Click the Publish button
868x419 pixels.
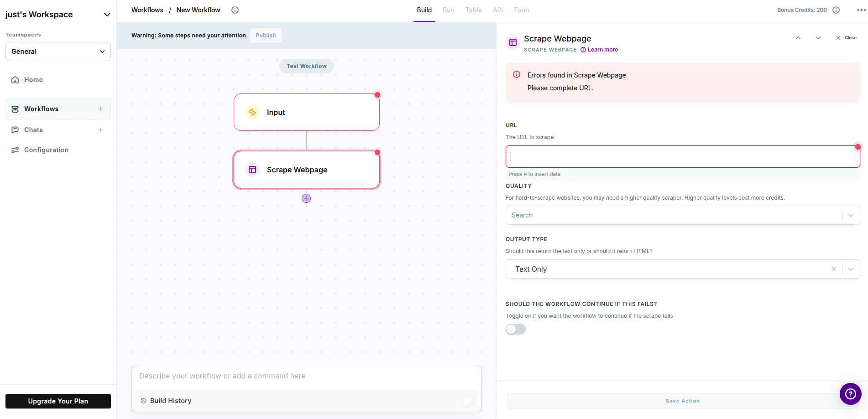(266, 36)
